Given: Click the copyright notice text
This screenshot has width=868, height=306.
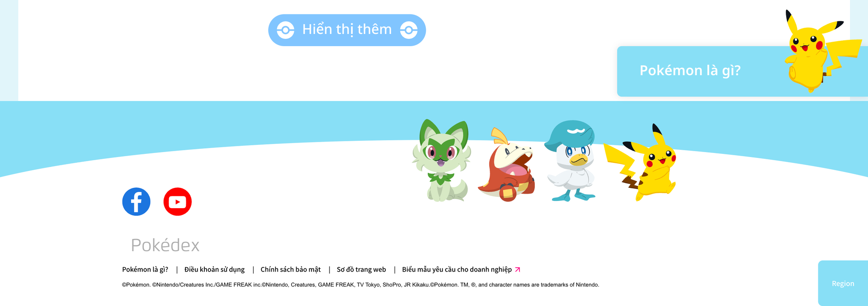Looking at the screenshot, I should point(360,285).
